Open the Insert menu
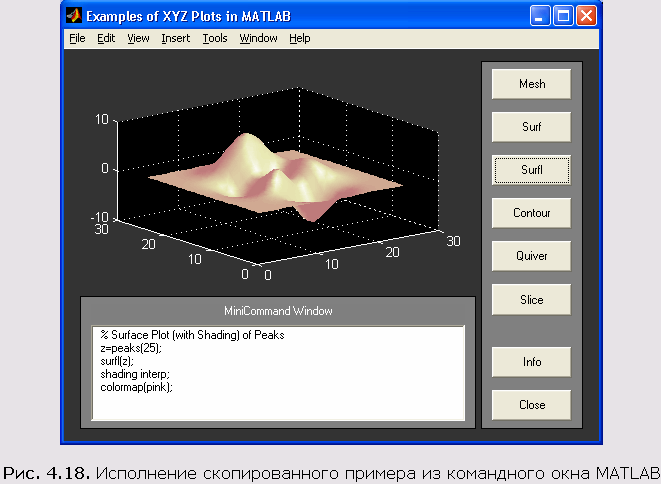 point(175,38)
